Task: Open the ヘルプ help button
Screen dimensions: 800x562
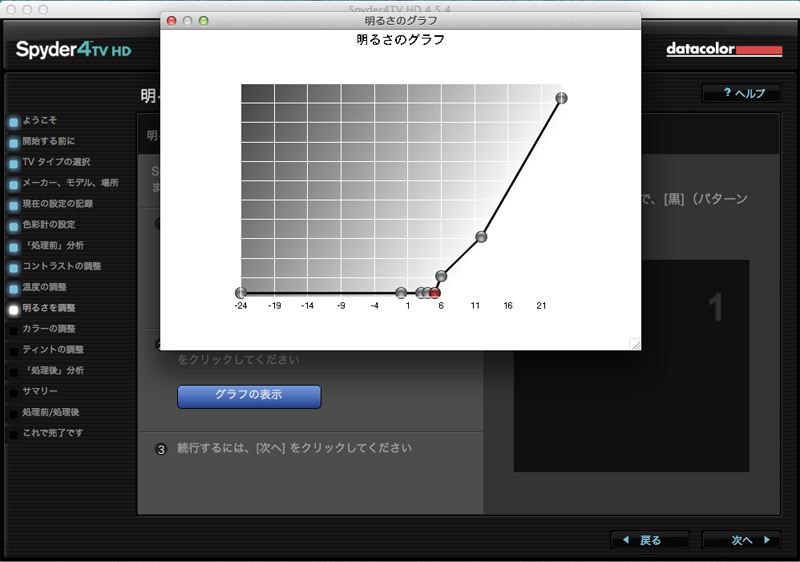Action: tap(741, 93)
